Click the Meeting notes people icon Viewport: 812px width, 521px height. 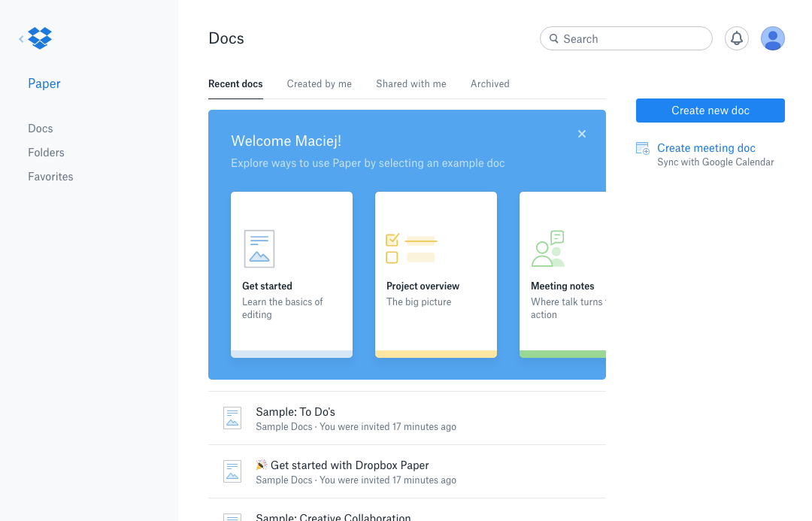548,249
